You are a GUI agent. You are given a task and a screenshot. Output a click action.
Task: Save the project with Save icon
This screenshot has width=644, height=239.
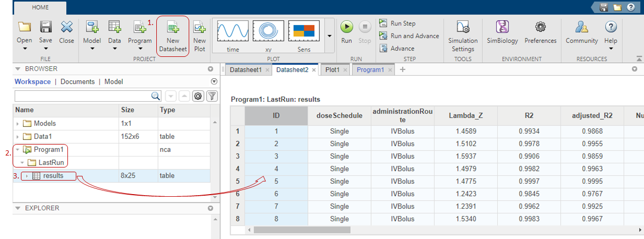tap(45, 27)
